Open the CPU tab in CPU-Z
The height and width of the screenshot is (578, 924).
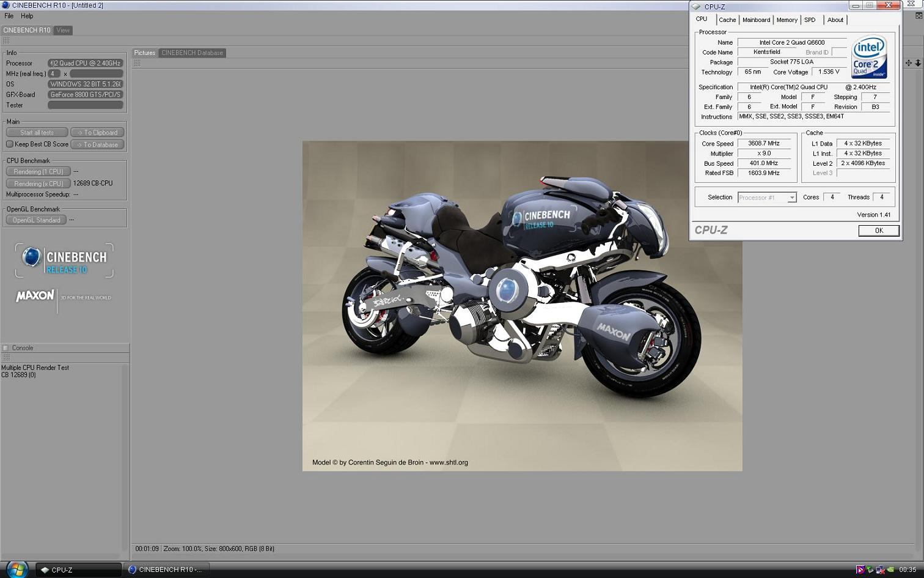click(702, 19)
